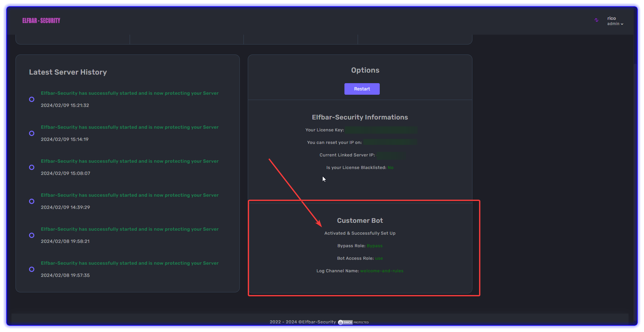Click the Bot Access Role value
644x332 pixels.
(379, 258)
